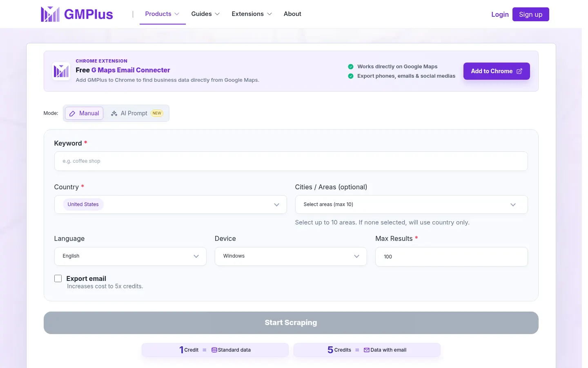Enable the Export email checkbox
Image resolution: width=588 pixels, height=368 pixels.
58,278
